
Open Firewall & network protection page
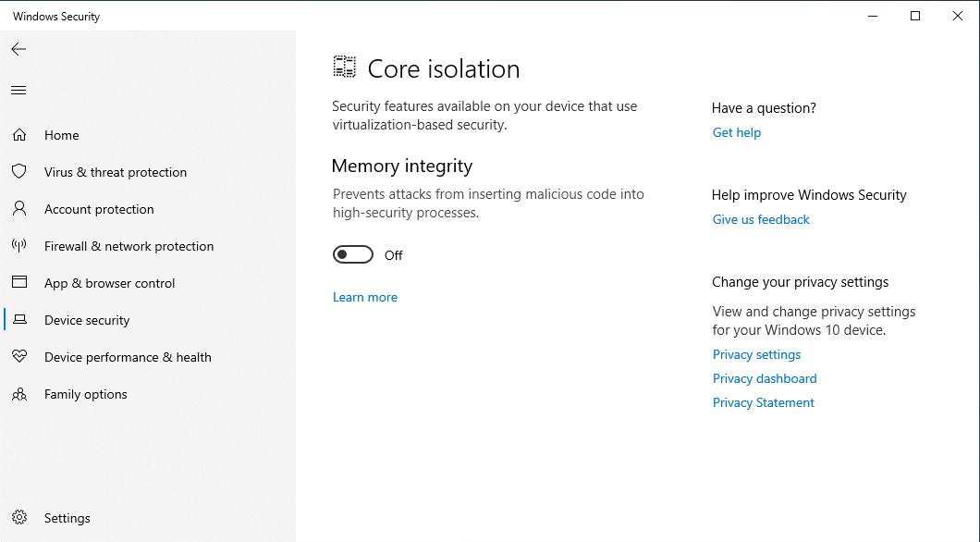click(129, 246)
